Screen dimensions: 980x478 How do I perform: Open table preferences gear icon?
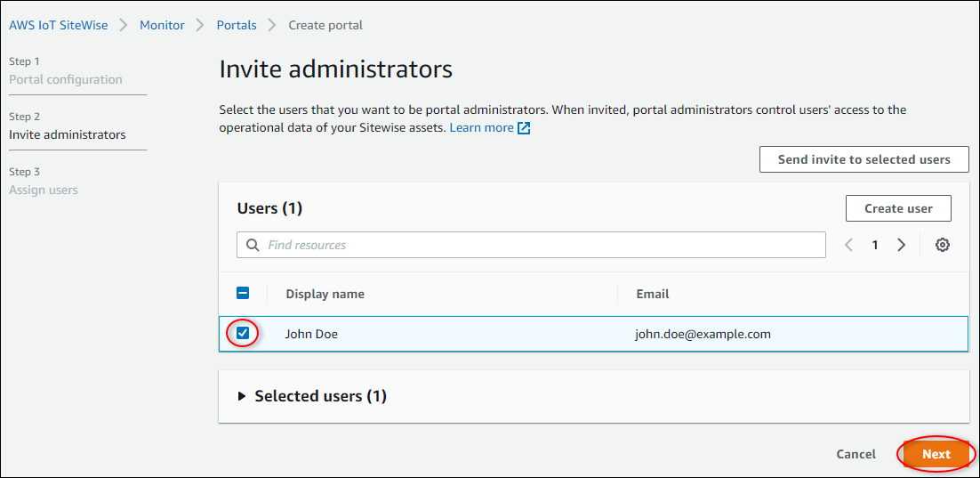point(943,245)
